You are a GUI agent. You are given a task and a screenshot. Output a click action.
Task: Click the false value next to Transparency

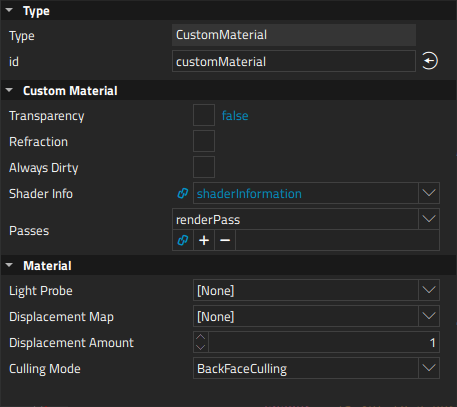click(x=235, y=116)
